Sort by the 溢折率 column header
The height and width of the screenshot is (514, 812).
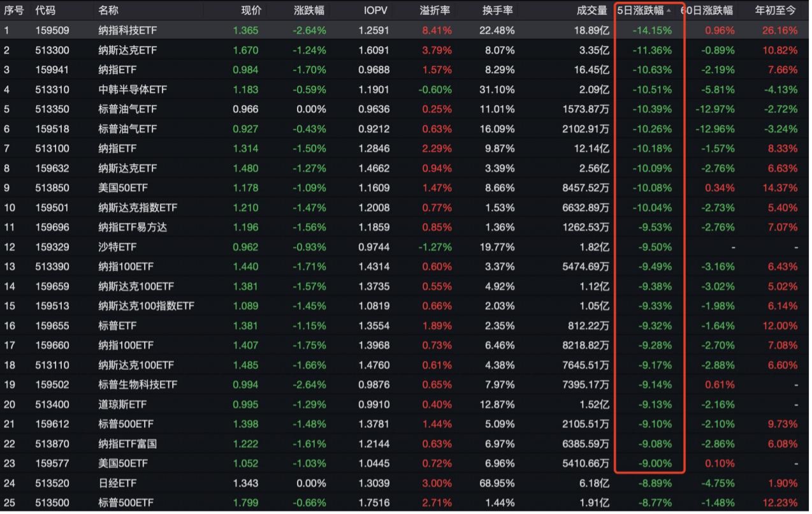[436, 11]
